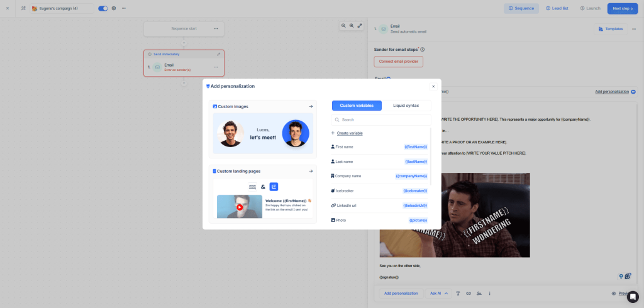Click the Eugene's campaign (4) name field
Viewport: 644px width, 308px height.
tap(62, 8)
